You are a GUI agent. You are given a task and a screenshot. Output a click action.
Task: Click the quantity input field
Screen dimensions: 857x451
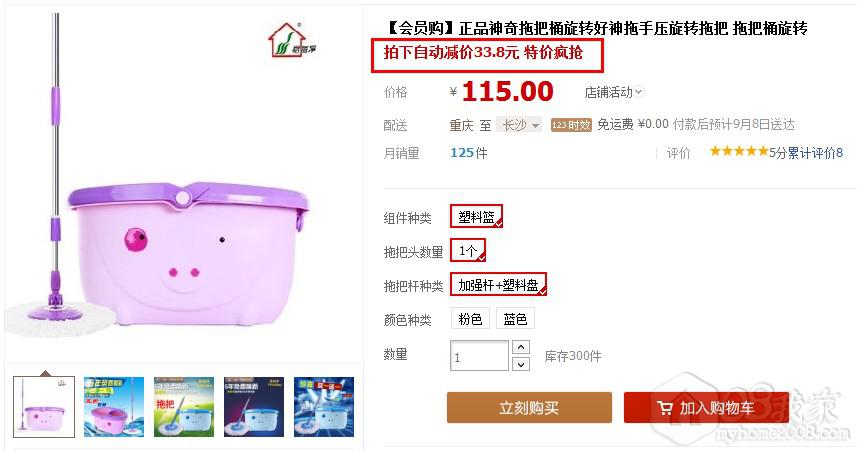[x=479, y=356]
